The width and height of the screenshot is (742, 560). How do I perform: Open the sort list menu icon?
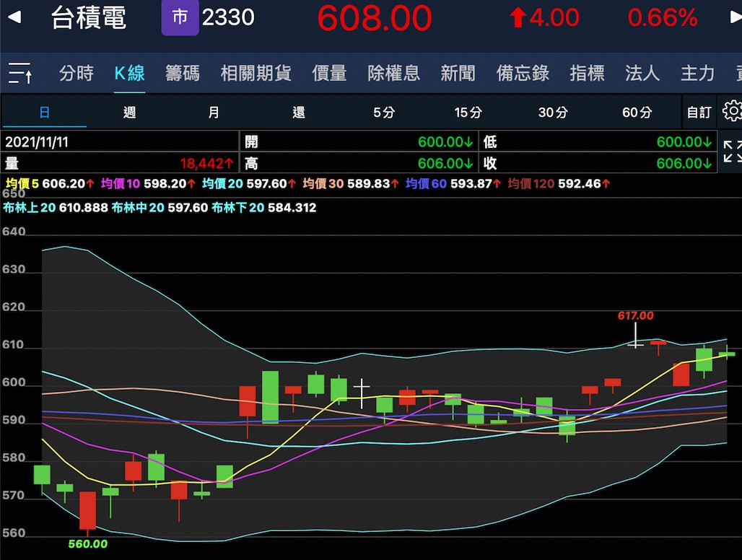(x=19, y=73)
